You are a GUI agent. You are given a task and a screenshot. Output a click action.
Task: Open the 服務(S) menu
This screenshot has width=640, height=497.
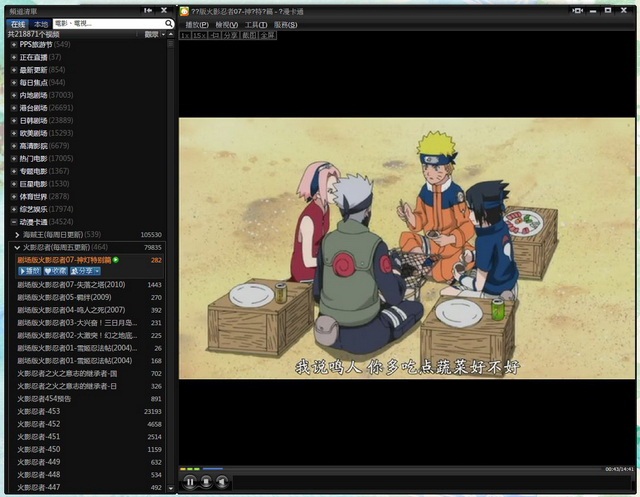pyautogui.click(x=285, y=25)
